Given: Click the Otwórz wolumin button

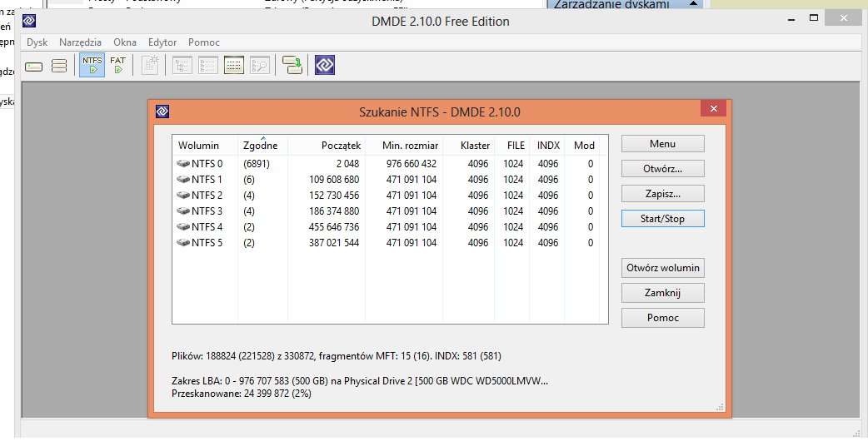Looking at the screenshot, I should tap(662, 268).
